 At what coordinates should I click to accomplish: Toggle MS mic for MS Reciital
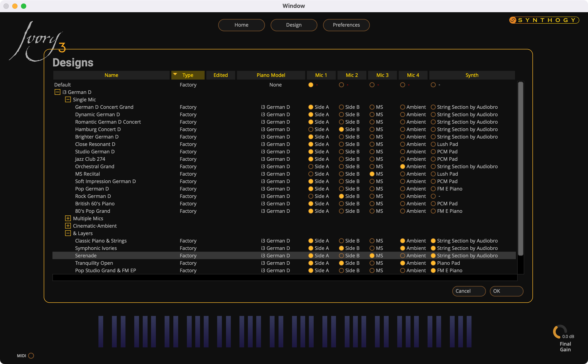[372, 174]
